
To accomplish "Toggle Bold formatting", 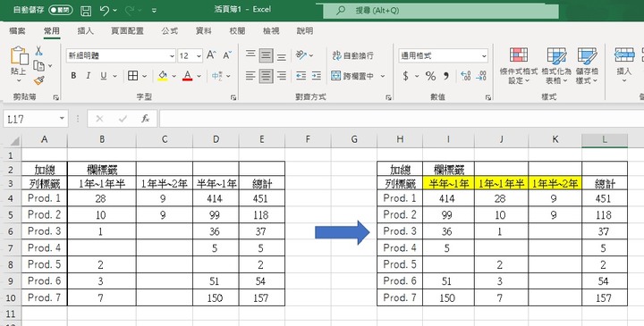I will click(73, 76).
